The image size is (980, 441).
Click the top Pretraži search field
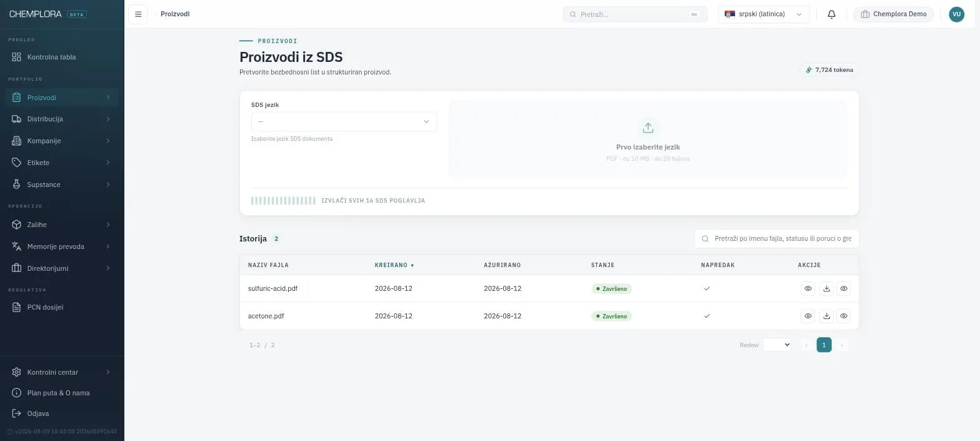point(635,14)
